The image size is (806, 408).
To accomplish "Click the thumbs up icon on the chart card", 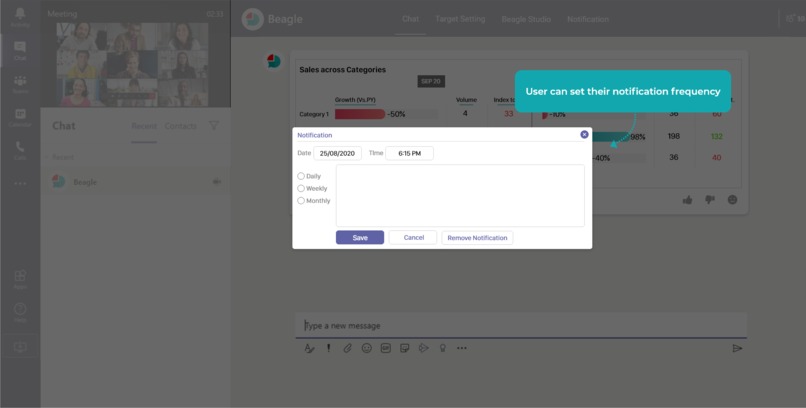I will tap(687, 200).
